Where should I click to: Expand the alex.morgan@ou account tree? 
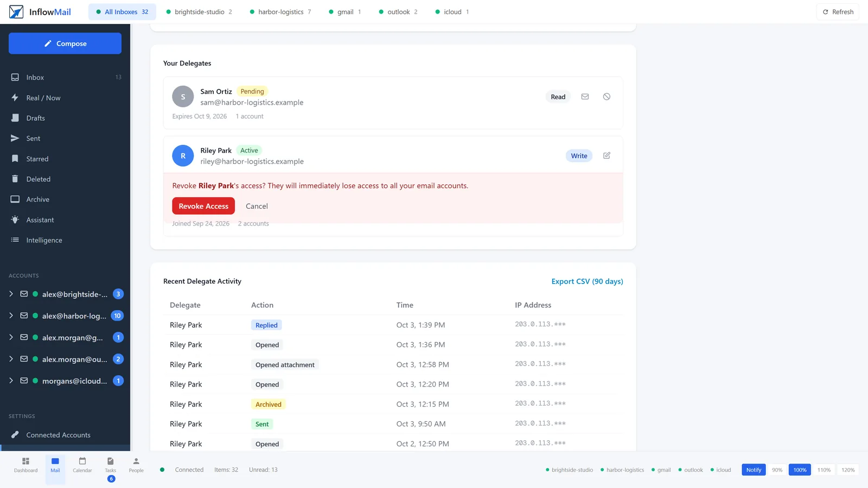tap(11, 359)
